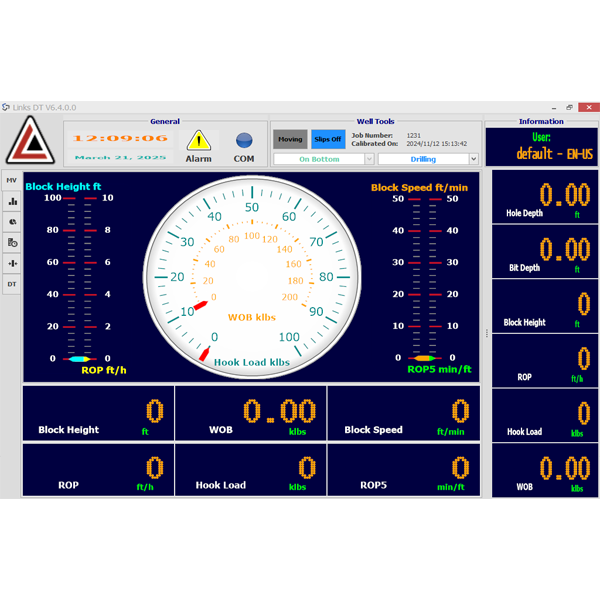The height and width of the screenshot is (600, 600).
Task: Click the ROP ft/h gauge label
Action: [104, 370]
